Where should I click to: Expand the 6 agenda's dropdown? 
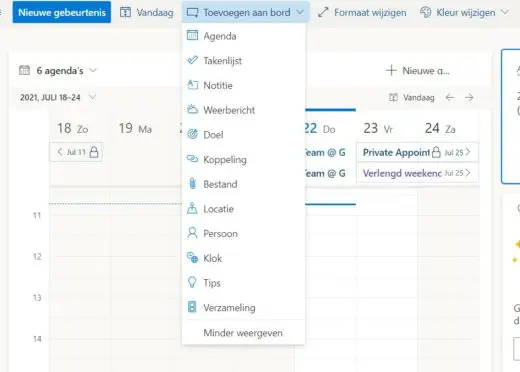coord(58,71)
